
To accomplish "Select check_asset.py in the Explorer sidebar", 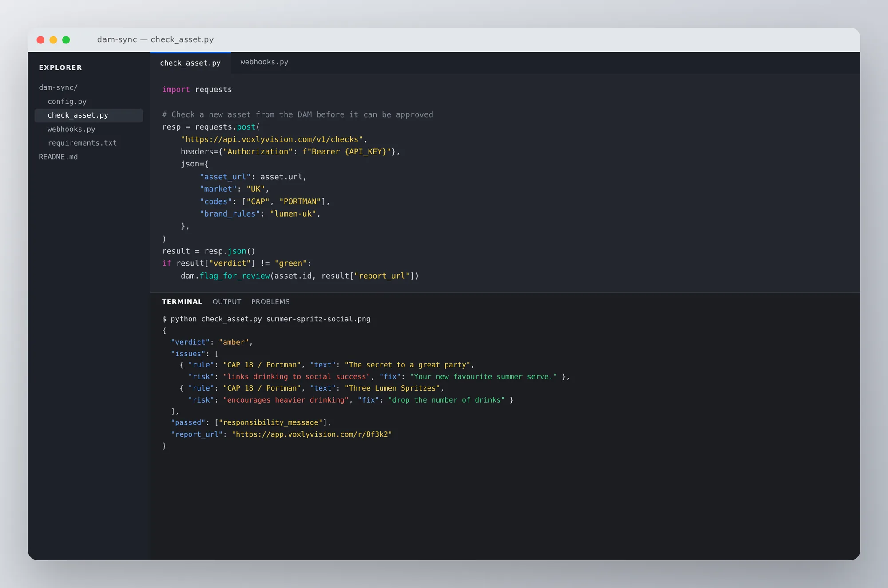I will point(89,115).
